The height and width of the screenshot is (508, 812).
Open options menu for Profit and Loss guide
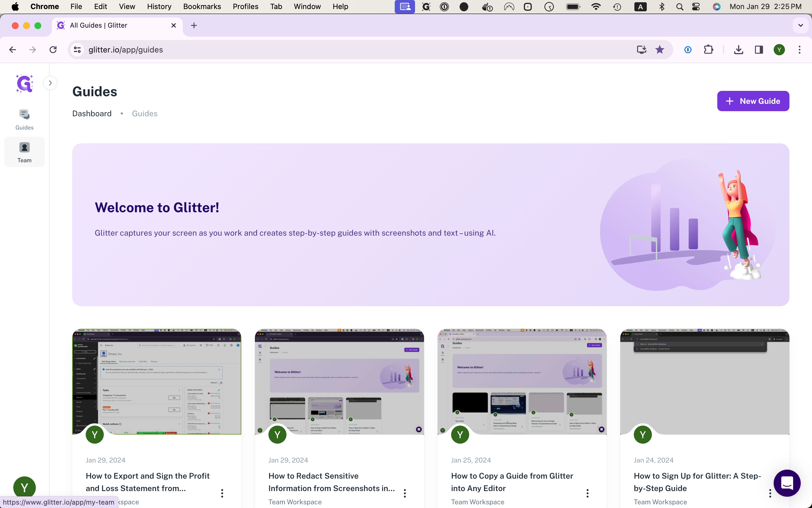(222, 493)
